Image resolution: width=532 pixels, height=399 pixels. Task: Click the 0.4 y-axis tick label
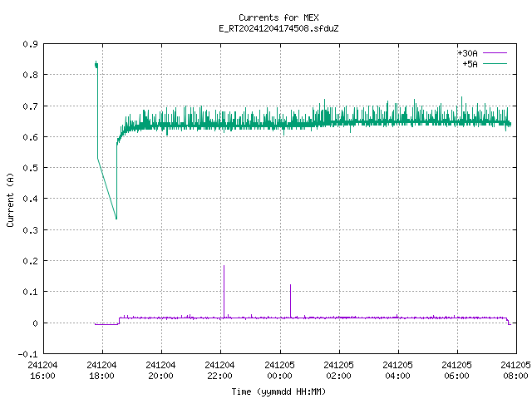coord(30,199)
